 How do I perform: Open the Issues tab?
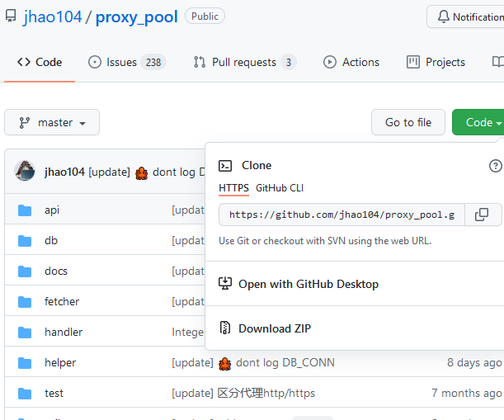point(127,62)
